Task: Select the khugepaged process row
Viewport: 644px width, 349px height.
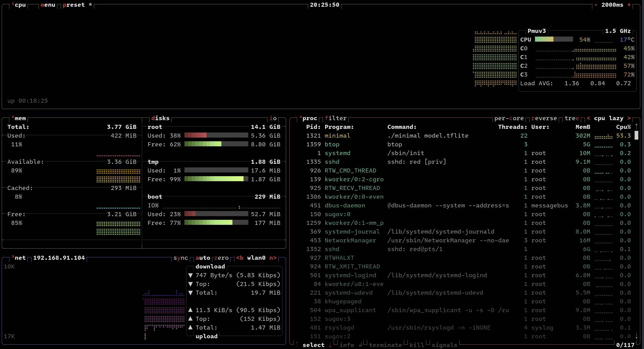Action: pyautogui.click(x=469, y=302)
